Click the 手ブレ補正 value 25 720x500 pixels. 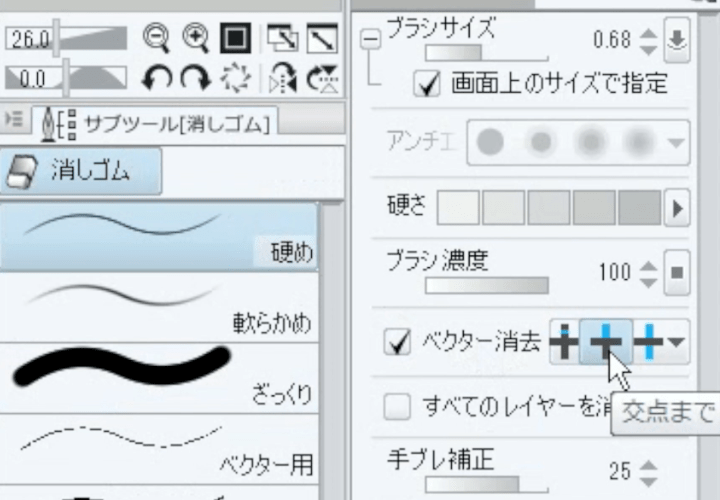coord(620,472)
